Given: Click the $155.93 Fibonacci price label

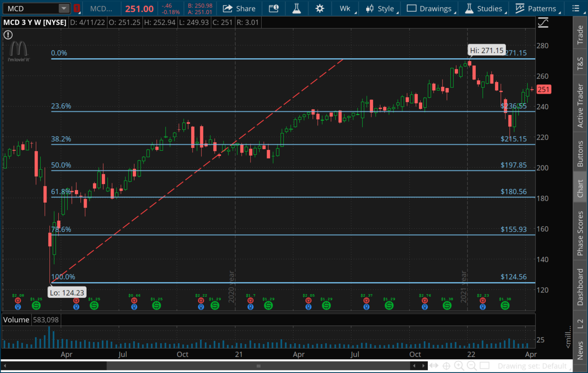Looking at the screenshot, I should [514, 229].
